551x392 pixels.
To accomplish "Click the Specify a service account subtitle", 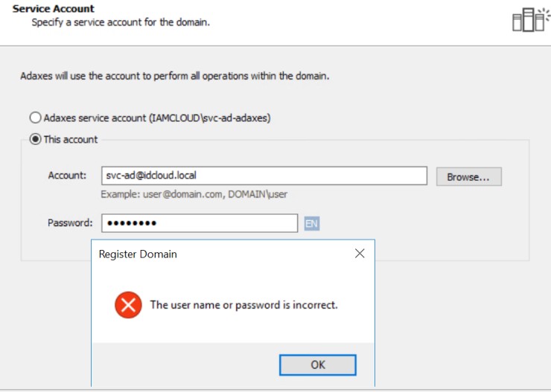I will (121, 22).
